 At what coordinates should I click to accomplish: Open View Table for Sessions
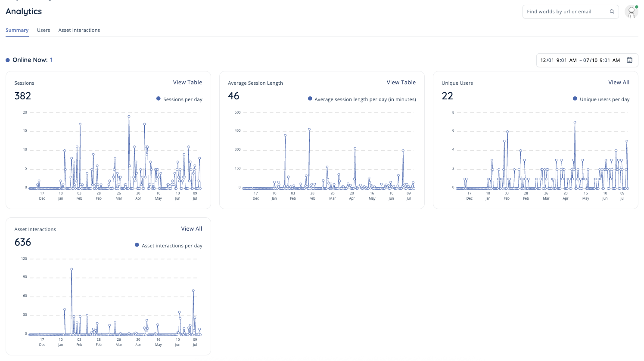(187, 82)
